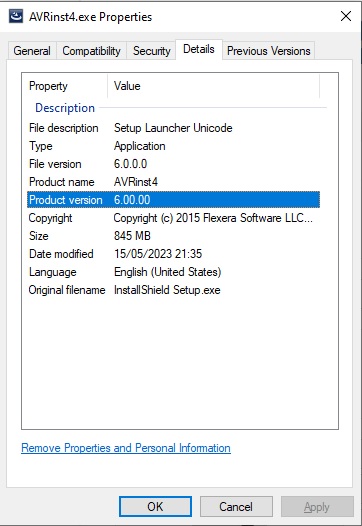362x526 pixels.
Task: Select the File description row
Action: 173,128
